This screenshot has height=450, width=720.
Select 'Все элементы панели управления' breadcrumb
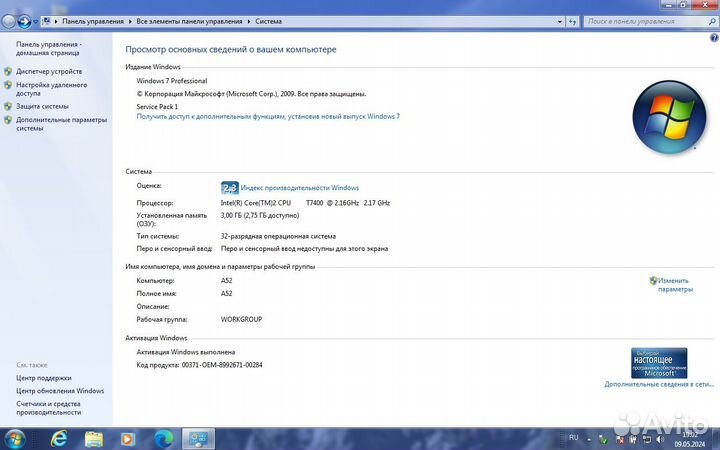(x=188, y=20)
